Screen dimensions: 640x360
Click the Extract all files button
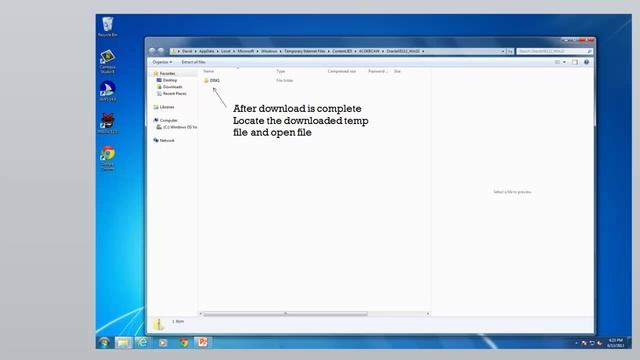click(x=193, y=62)
